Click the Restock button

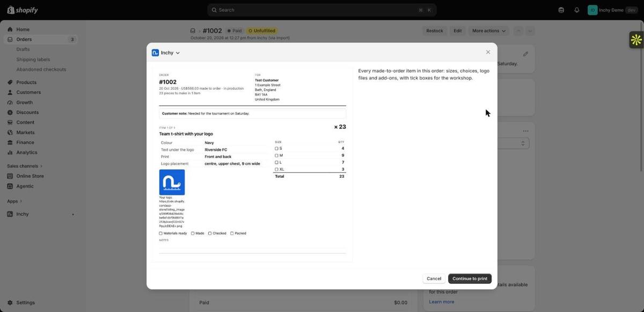pyautogui.click(x=435, y=31)
